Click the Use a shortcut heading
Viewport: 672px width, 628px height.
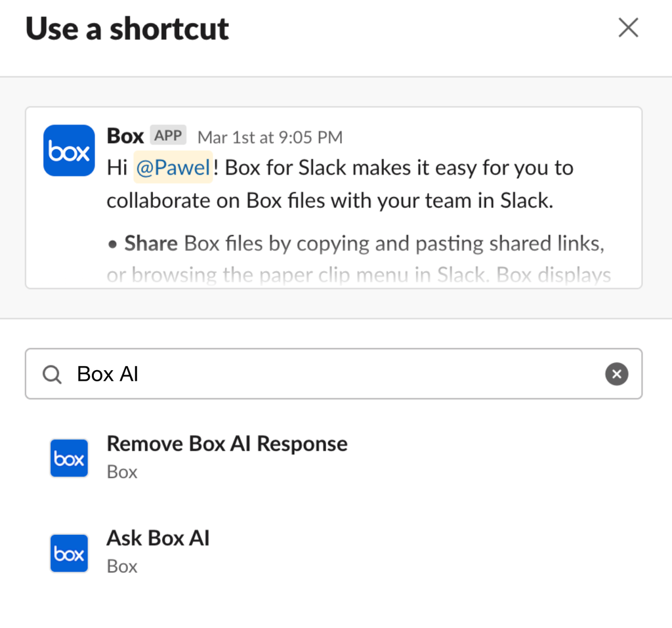(127, 29)
